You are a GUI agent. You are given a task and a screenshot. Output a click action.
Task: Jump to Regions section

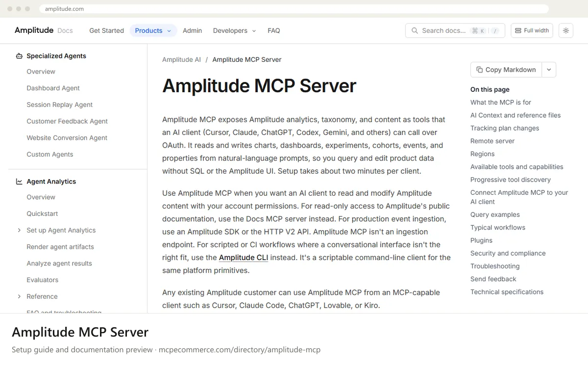482,154
